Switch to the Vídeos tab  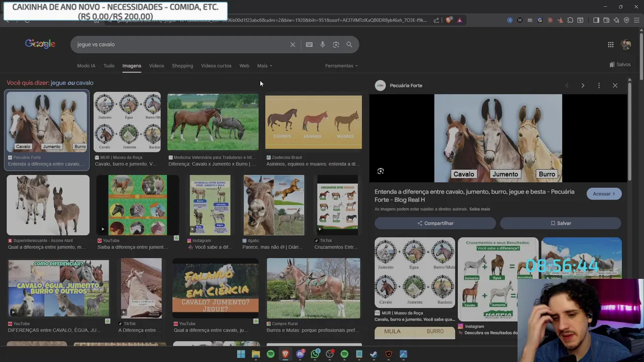[156, 65]
